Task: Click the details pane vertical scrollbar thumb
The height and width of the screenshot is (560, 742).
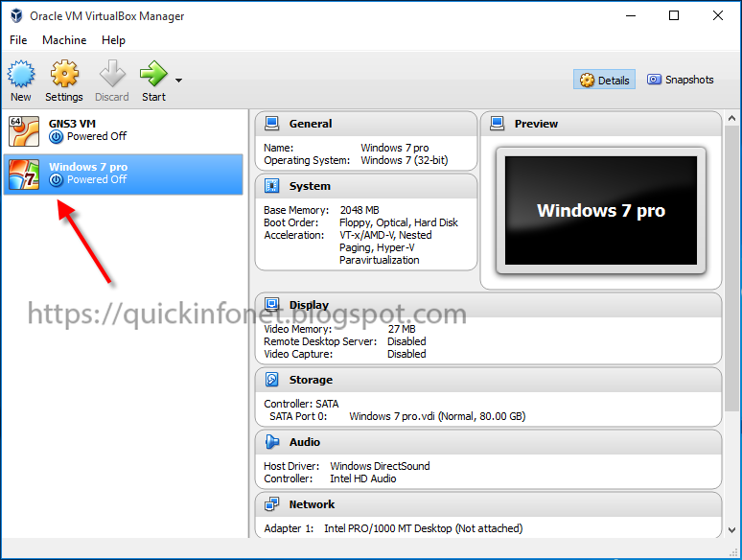Action: click(731, 269)
